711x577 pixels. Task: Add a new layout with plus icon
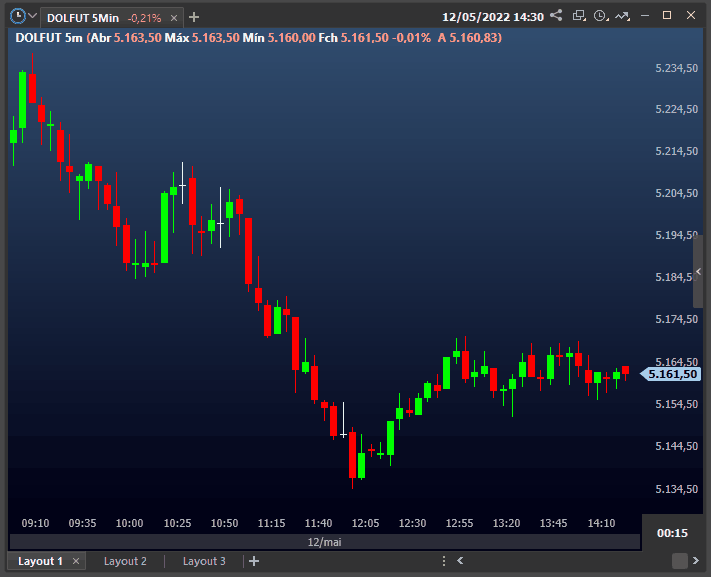tap(254, 561)
